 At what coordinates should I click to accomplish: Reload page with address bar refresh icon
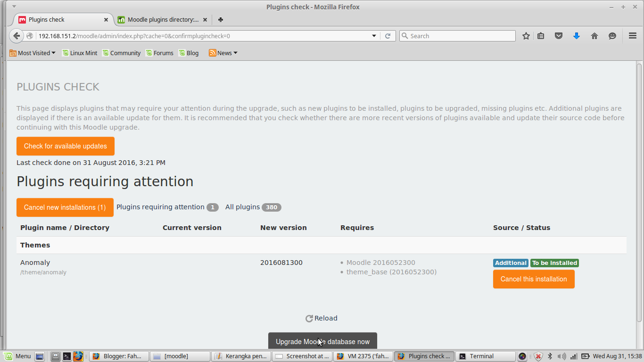click(388, 36)
